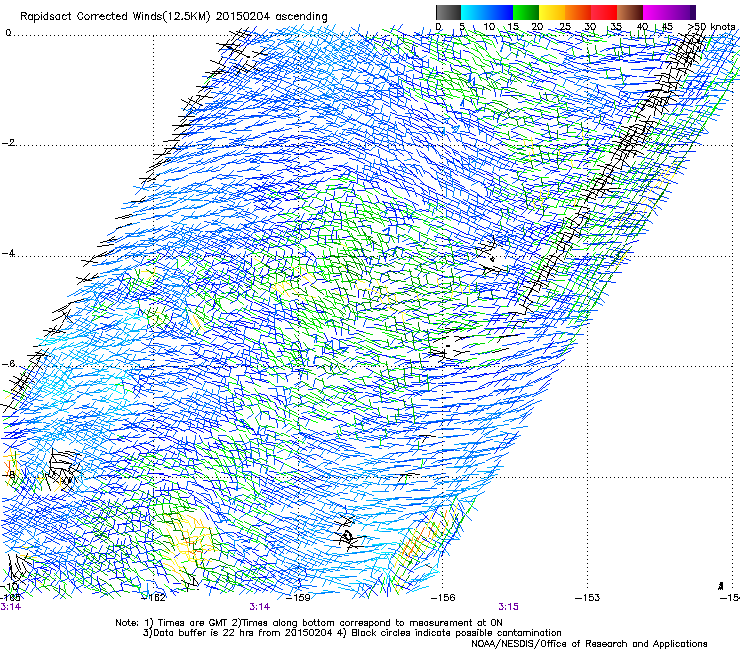The width and height of the screenshot is (740, 650).
Task: Click the 'Rapidsact Corrected Winds(12.5KM)' title text
Action: click(x=116, y=17)
